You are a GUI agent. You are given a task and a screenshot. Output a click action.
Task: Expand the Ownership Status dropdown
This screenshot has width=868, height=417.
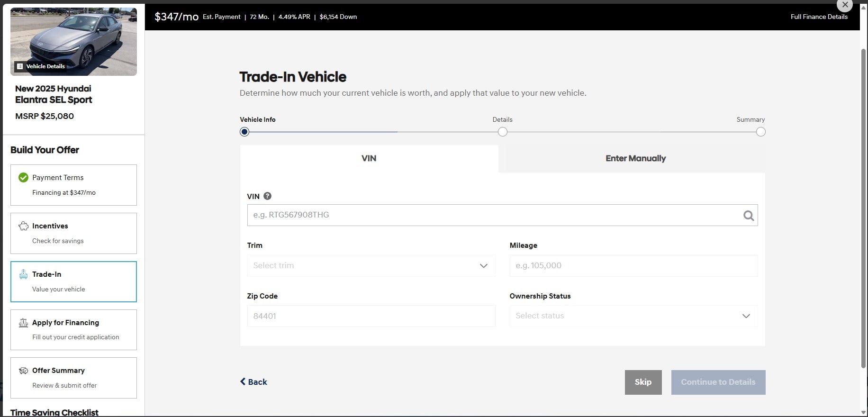tap(633, 316)
